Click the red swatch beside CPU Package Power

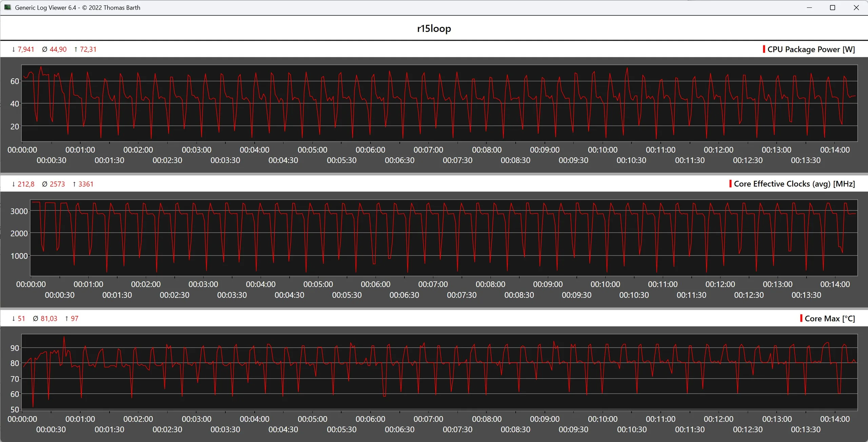764,49
